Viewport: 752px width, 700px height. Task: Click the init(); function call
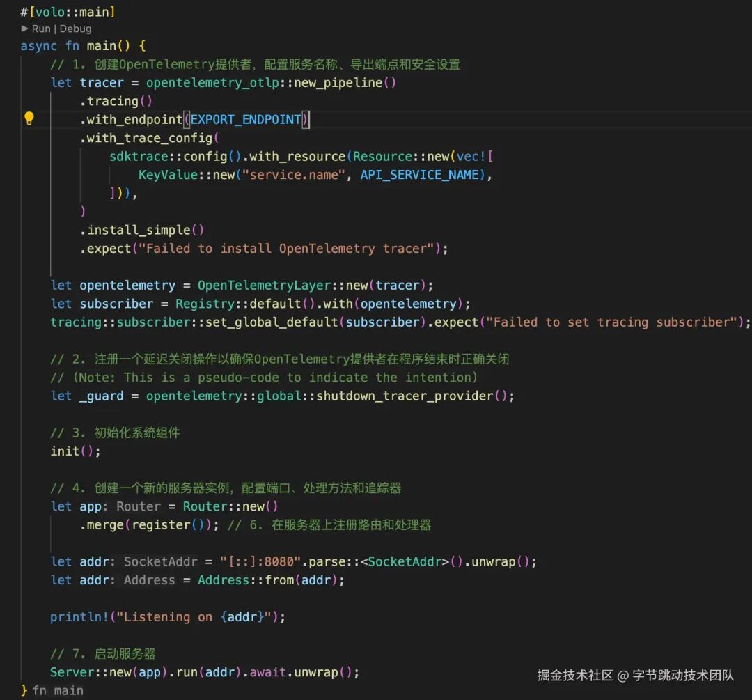coord(76,451)
